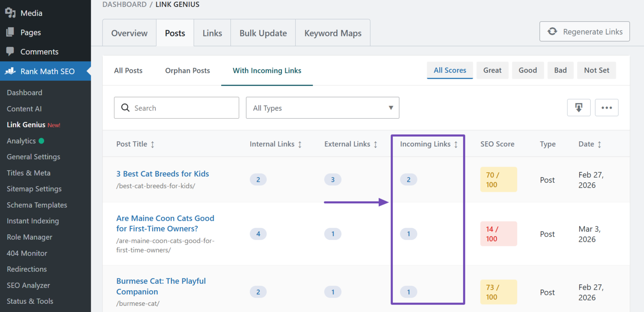Screen dimensions: 644x312
Task: Open the three-dot more options icon
Action: tap(607, 107)
